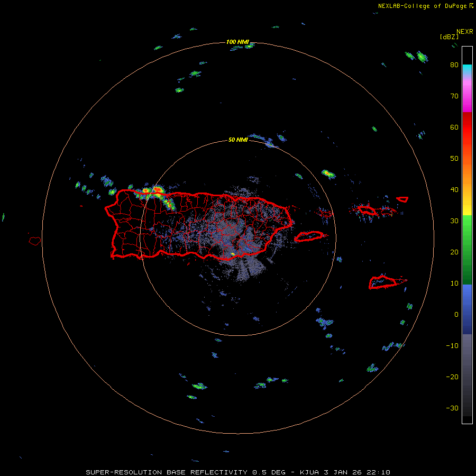Click the 50 dBZ scale value

click(454, 159)
